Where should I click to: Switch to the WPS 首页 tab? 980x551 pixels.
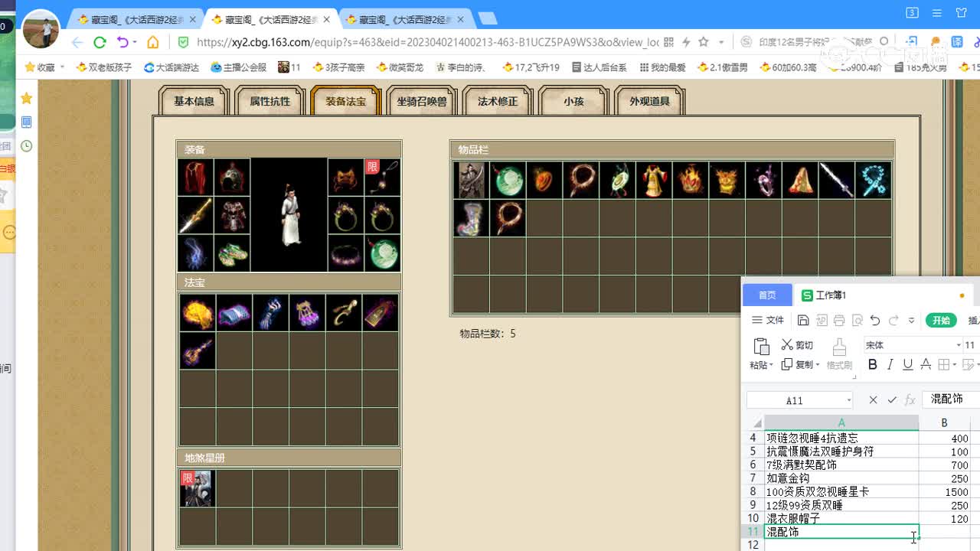(x=767, y=295)
